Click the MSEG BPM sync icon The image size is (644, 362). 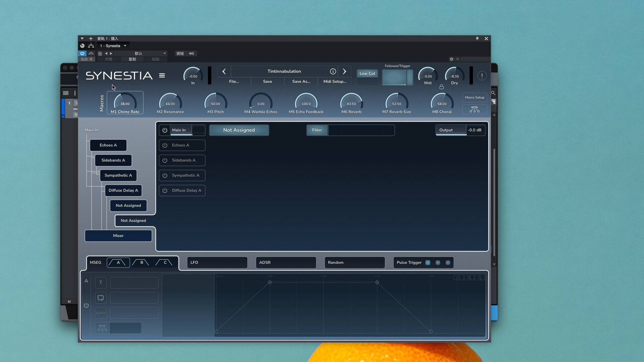pyautogui.click(x=101, y=313)
